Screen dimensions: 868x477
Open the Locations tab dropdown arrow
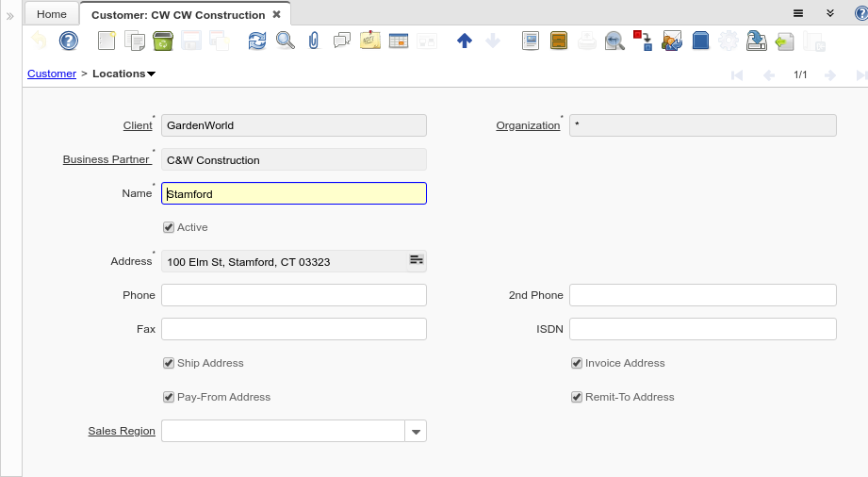[152, 74]
